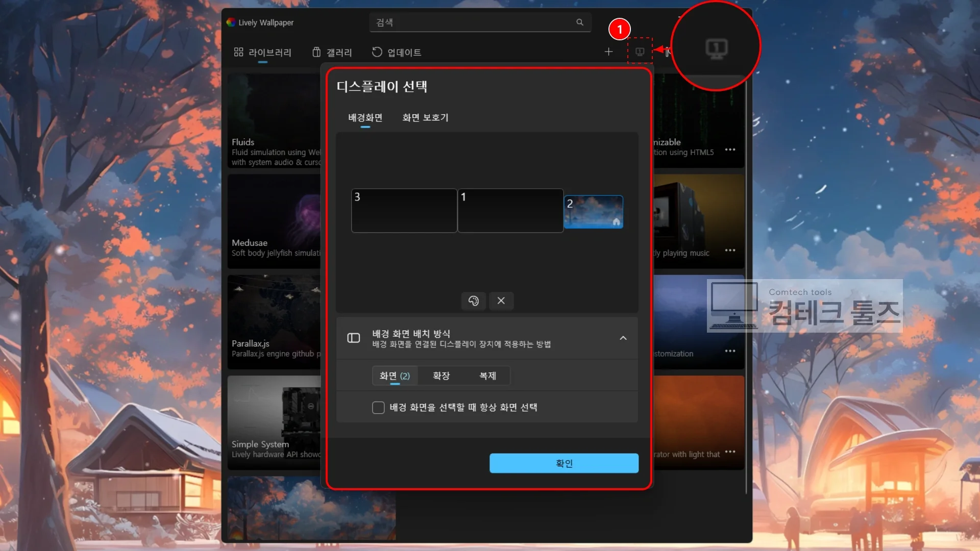Open more options for playing music wallpaper
This screenshot has width=980, height=551.
point(730,250)
